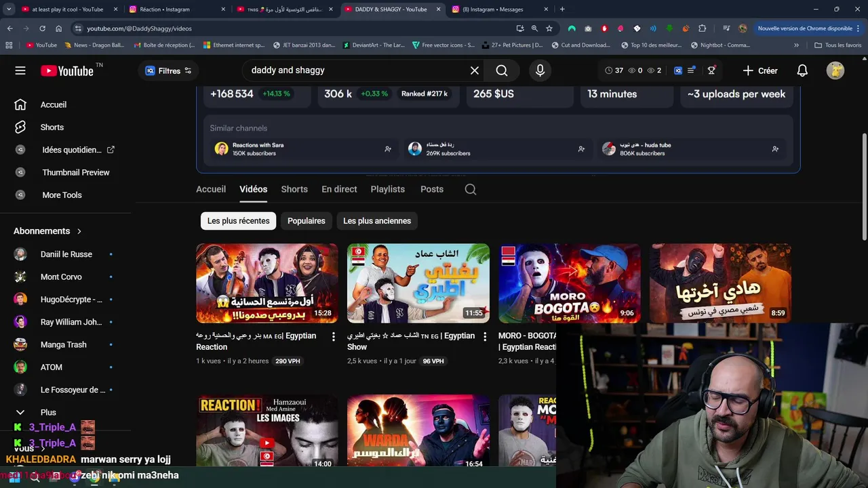
Task: Click the magnifier search button
Action: (502, 70)
